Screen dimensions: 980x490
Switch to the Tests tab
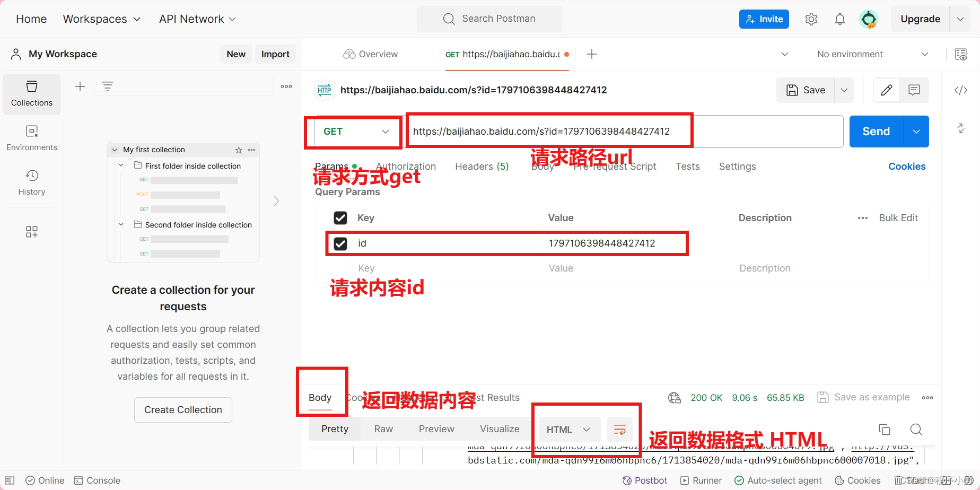[x=688, y=167]
